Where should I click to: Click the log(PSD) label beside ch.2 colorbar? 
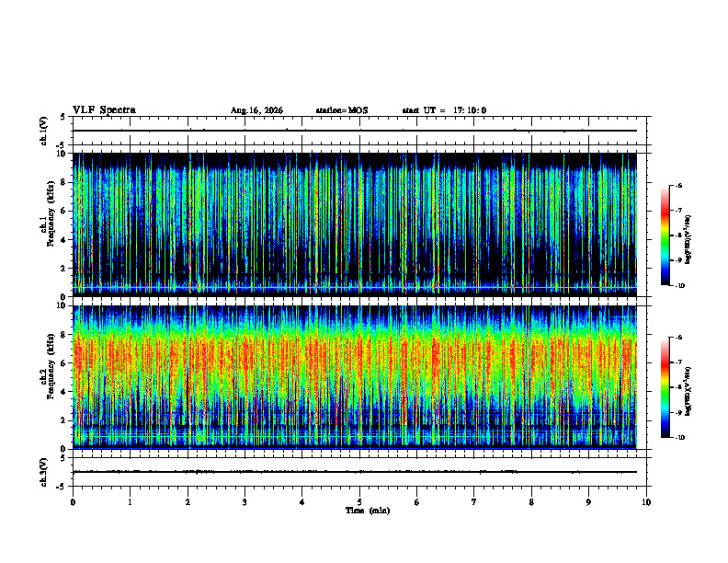[688, 392]
